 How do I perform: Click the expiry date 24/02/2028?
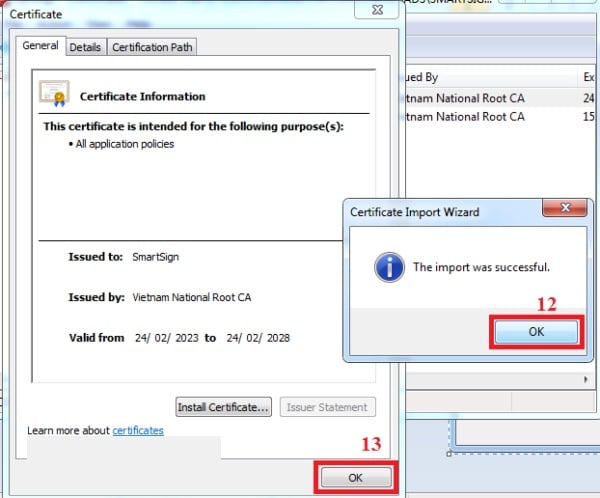258,338
